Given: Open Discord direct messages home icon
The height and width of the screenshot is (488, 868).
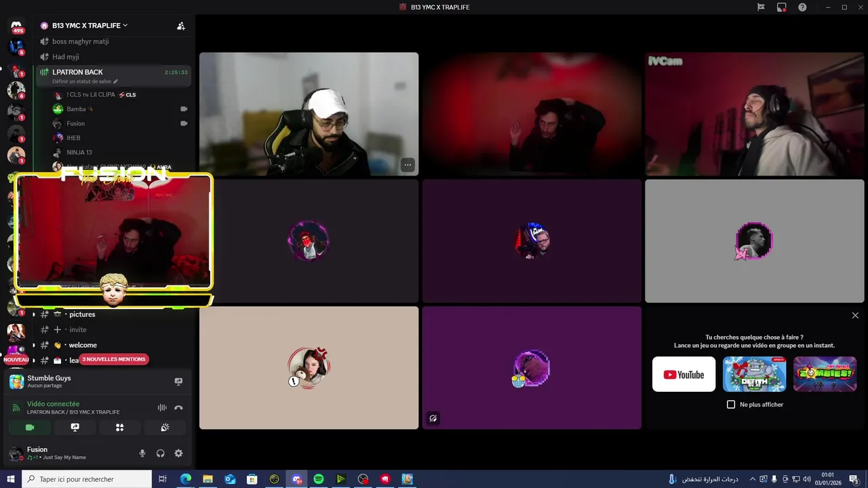Looking at the screenshot, I should click(x=16, y=25).
